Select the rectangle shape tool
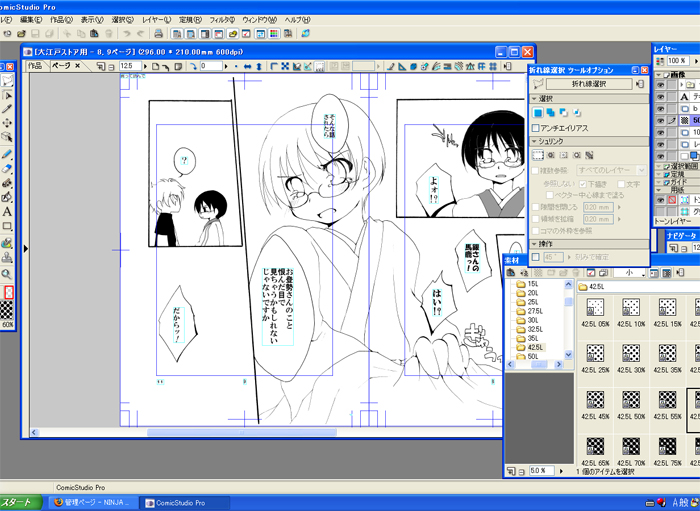700x511 pixels. point(7,226)
